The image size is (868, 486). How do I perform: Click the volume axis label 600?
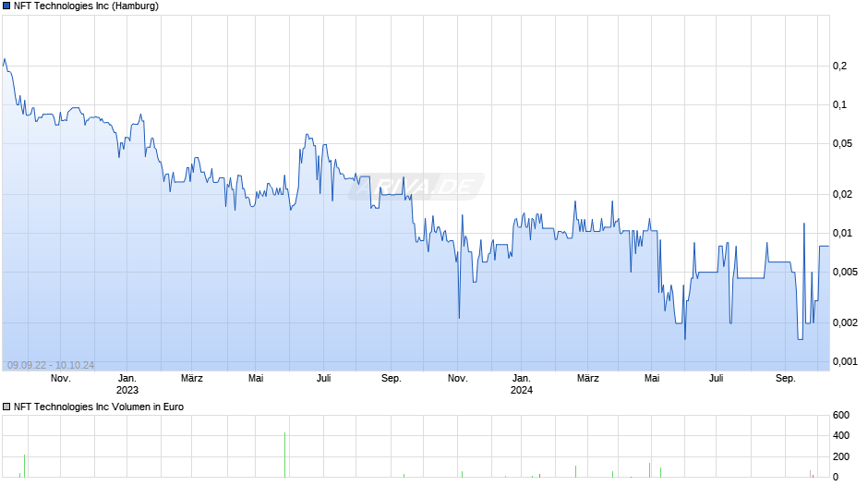(841, 415)
